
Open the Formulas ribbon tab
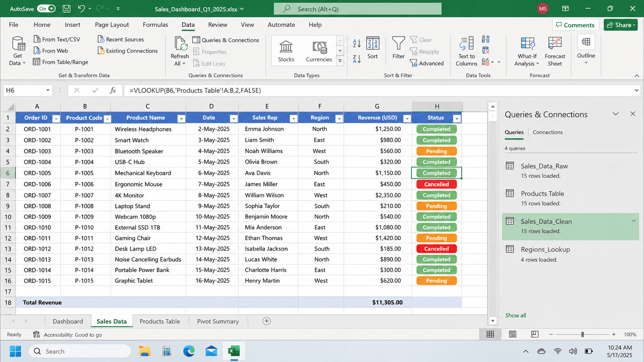point(155,25)
